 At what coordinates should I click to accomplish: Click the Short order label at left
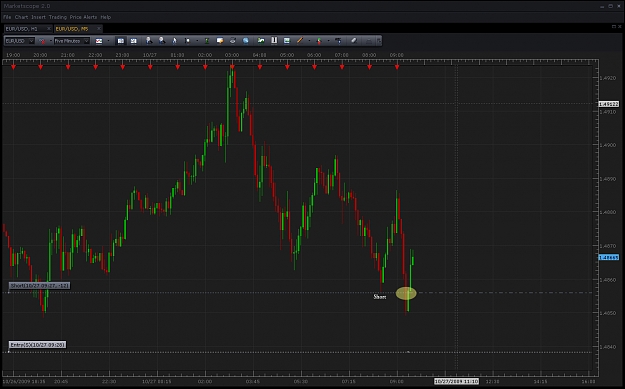click(x=39, y=285)
